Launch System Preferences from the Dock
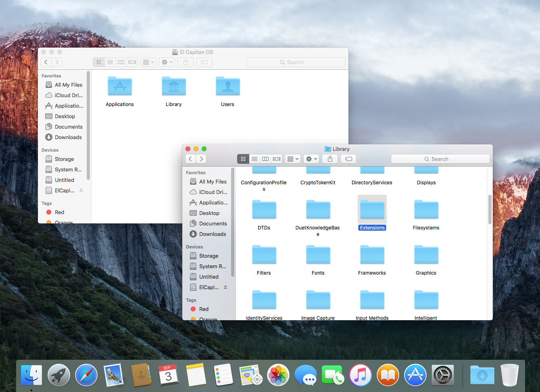 click(x=442, y=375)
